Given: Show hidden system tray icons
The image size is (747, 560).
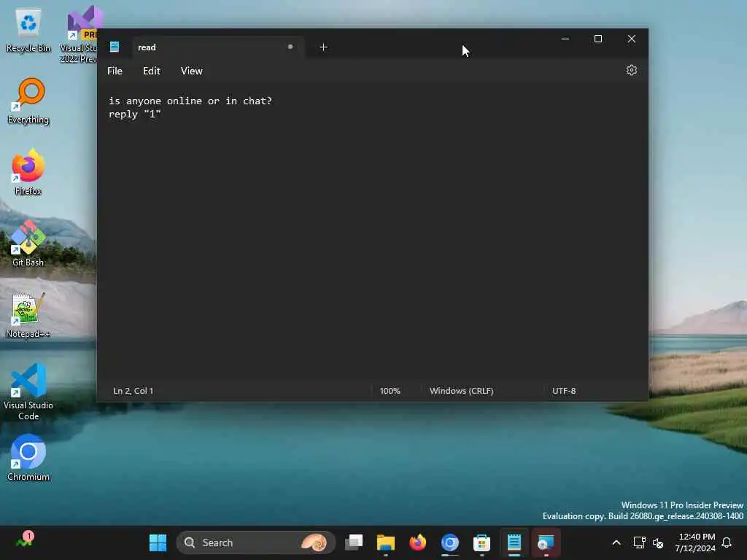Looking at the screenshot, I should [616, 542].
